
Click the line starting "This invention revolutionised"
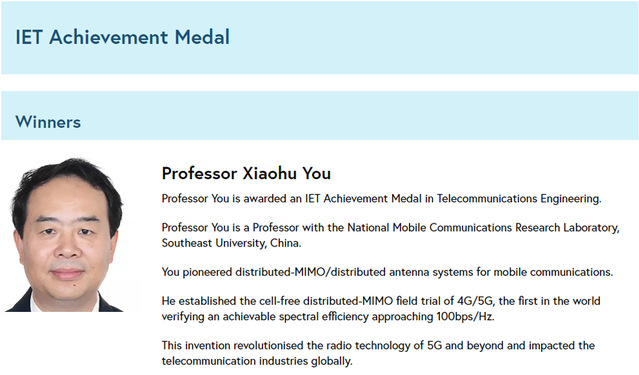tap(378, 345)
